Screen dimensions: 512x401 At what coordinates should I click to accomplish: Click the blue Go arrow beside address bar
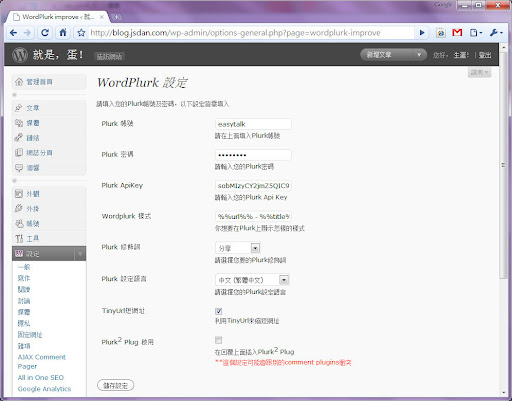tap(422, 33)
